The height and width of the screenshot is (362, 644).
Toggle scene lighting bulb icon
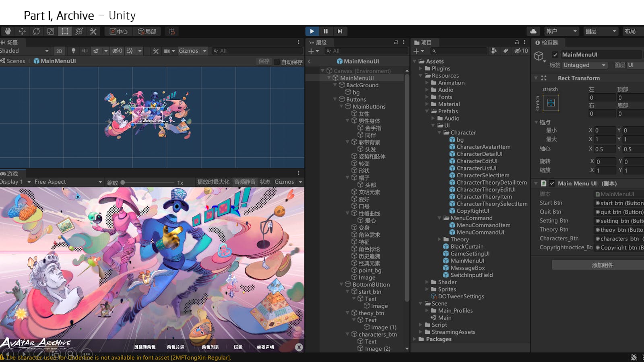(73, 51)
